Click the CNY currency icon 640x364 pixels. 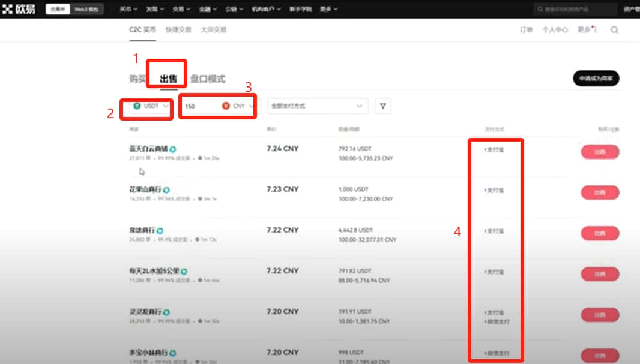tap(226, 106)
